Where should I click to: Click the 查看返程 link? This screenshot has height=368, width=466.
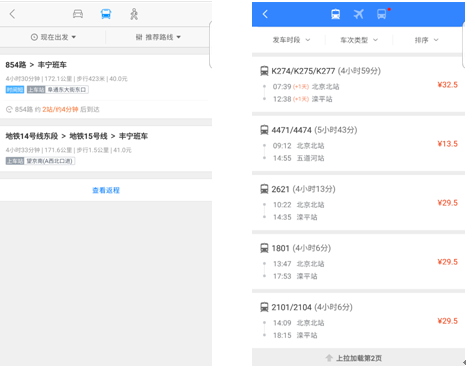pyautogui.click(x=106, y=190)
